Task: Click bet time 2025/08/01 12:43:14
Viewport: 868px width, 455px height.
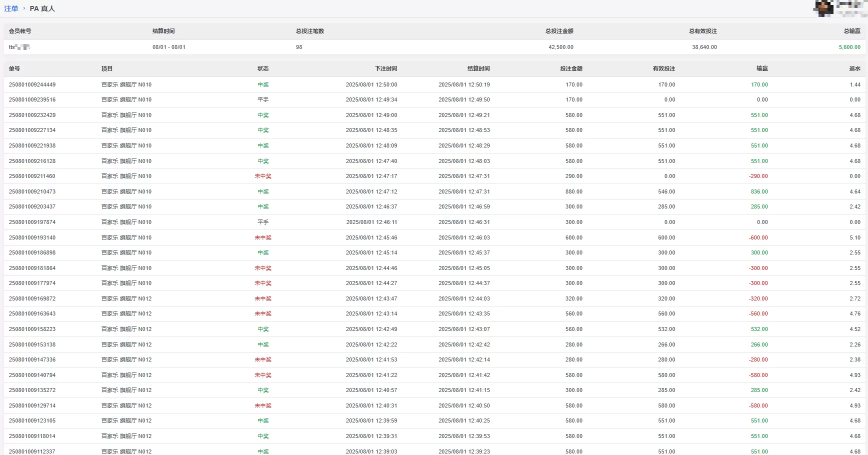Action: pyautogui.click(x=371, y=313)
